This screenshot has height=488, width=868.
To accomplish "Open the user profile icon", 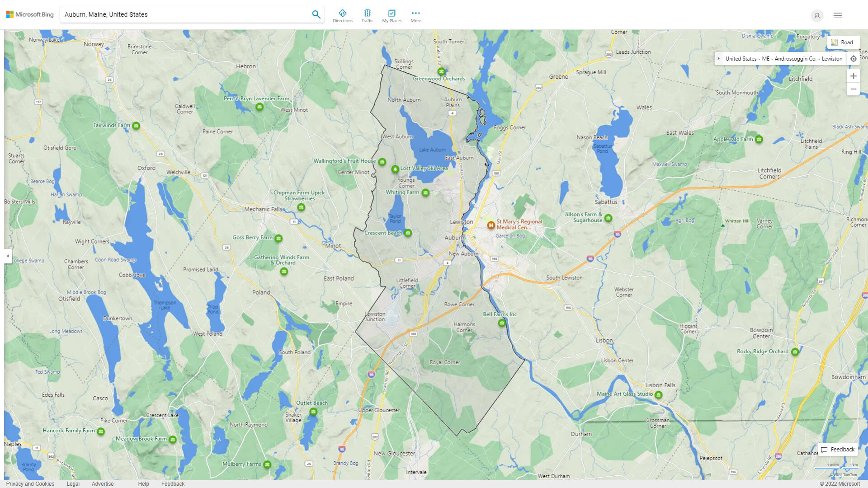I will [x=817, y=15].
